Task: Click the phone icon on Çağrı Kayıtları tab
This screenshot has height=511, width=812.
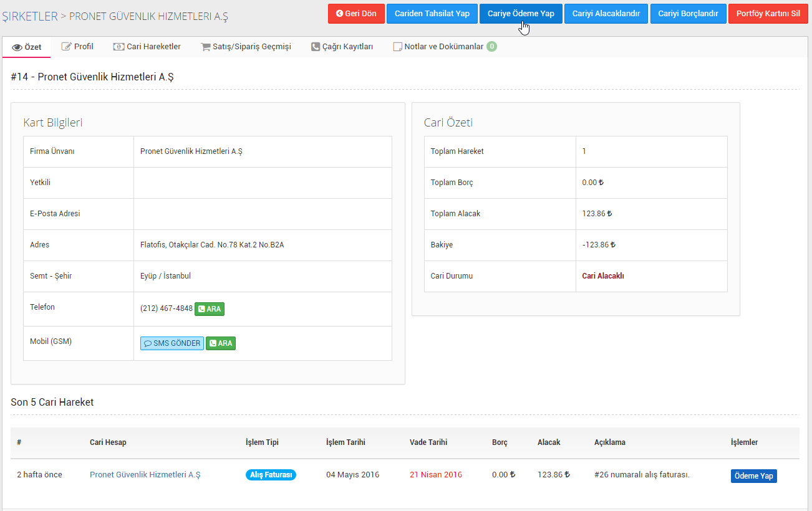Action: tap(316, 47)
